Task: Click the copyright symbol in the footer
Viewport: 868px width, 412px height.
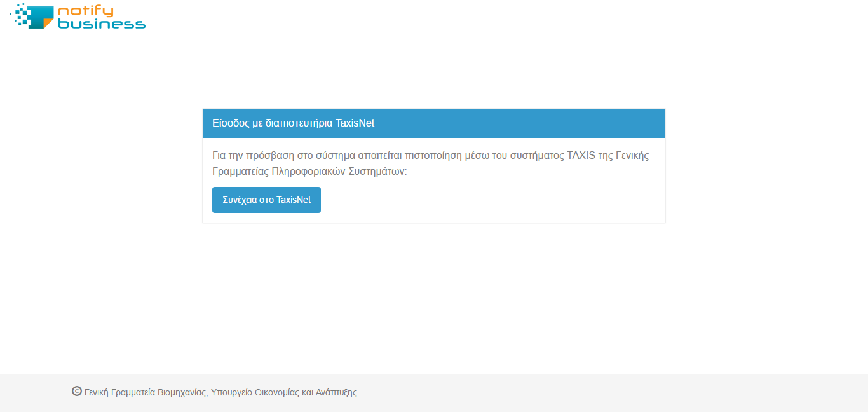Action: tap(77, 392)
